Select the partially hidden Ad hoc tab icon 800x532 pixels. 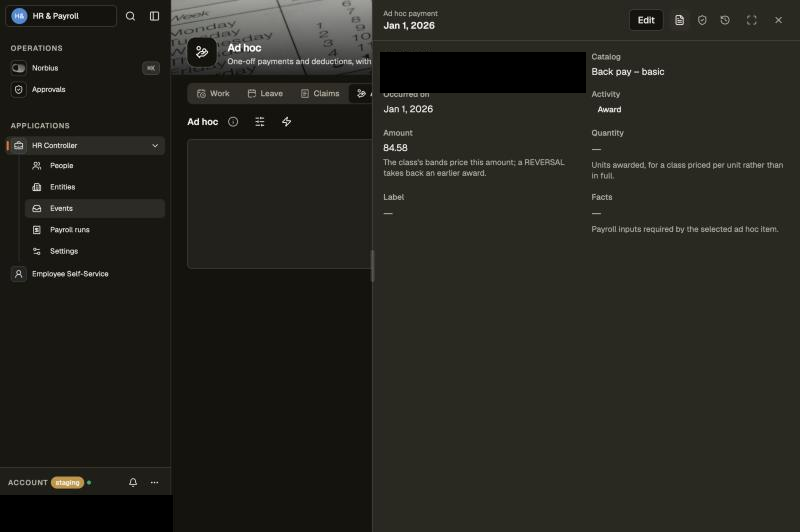point(361,94)
